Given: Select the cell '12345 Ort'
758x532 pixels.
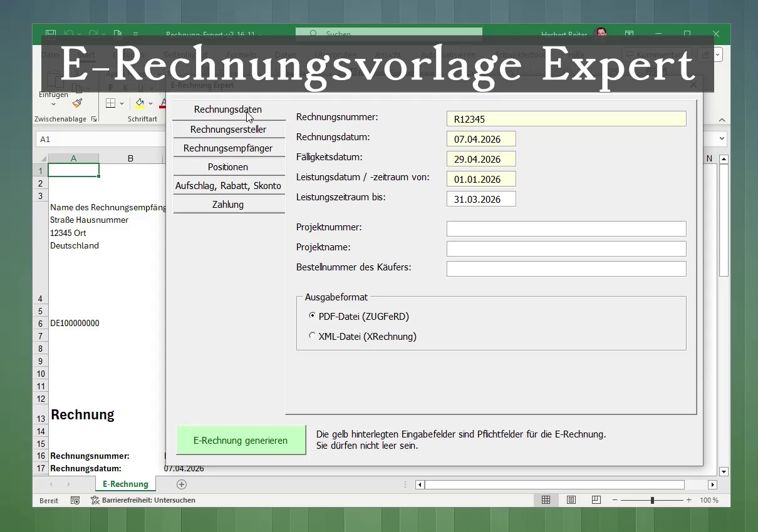Looking at the screenshot, I should 68,233.
